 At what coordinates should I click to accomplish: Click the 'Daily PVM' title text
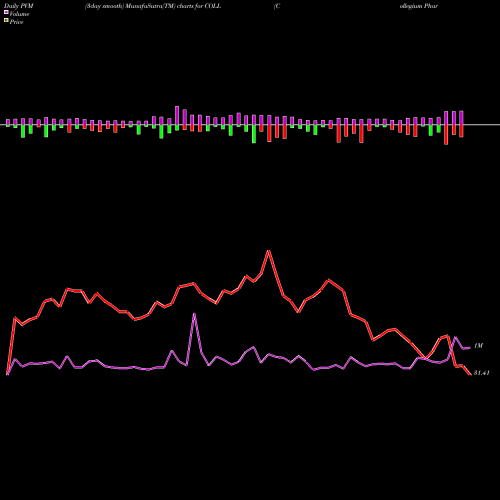tap(19, 6)
